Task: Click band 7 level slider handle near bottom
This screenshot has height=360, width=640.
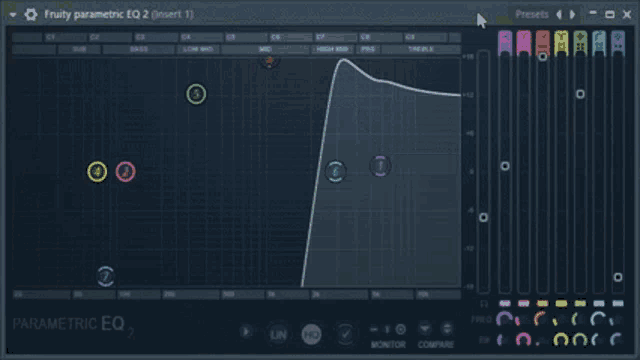Action: click(x=618, y=278)
